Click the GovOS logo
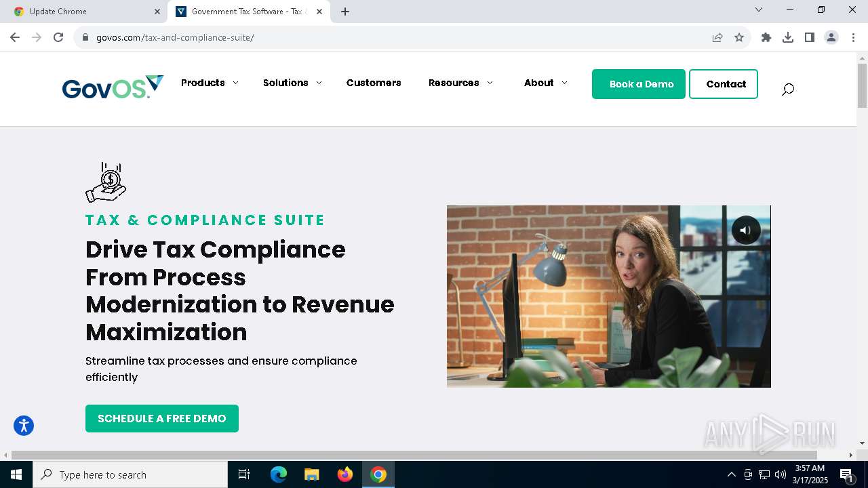This screenshot has width=868, height=488. 113,87
